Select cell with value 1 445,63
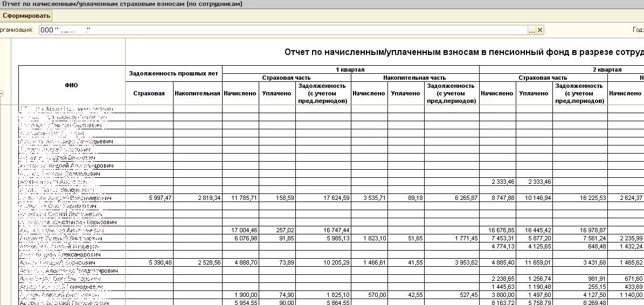 498,287
